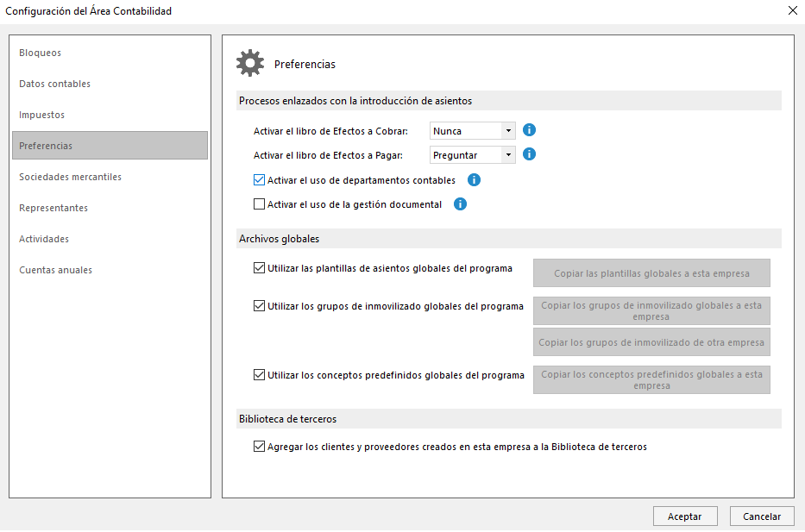Switch to Representantes section
The image size is (805, 532).
tap(110, 208)
